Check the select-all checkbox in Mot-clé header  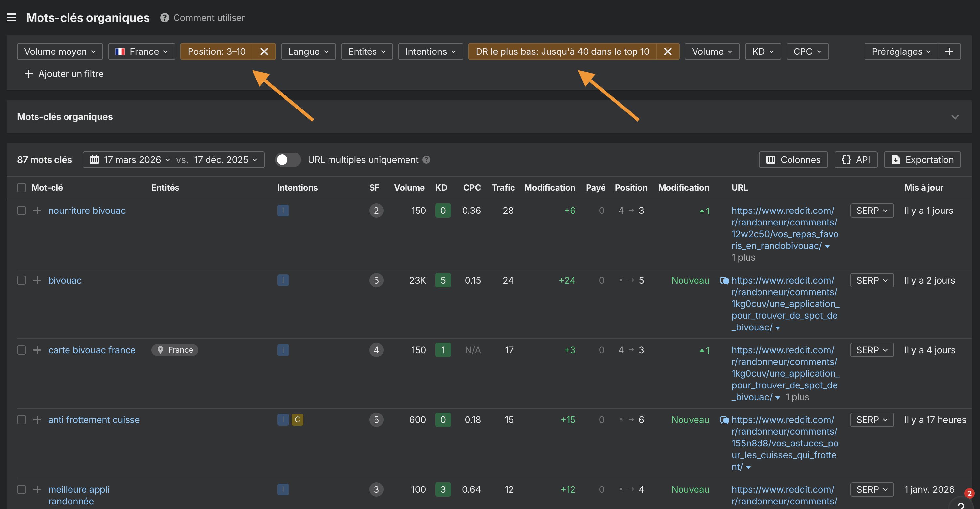click(x=21, y=188)
